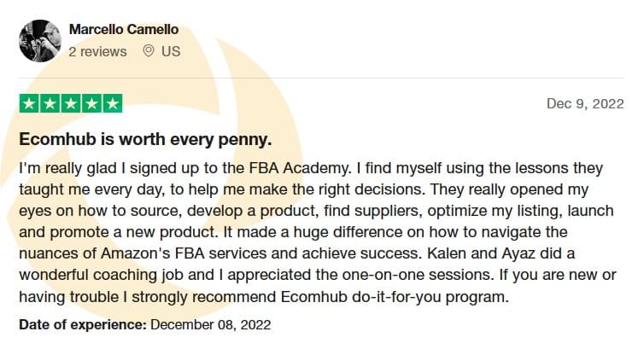Click the second green rating star
The height and width of the screenshot is (349, 644).
tap(50, 103)
